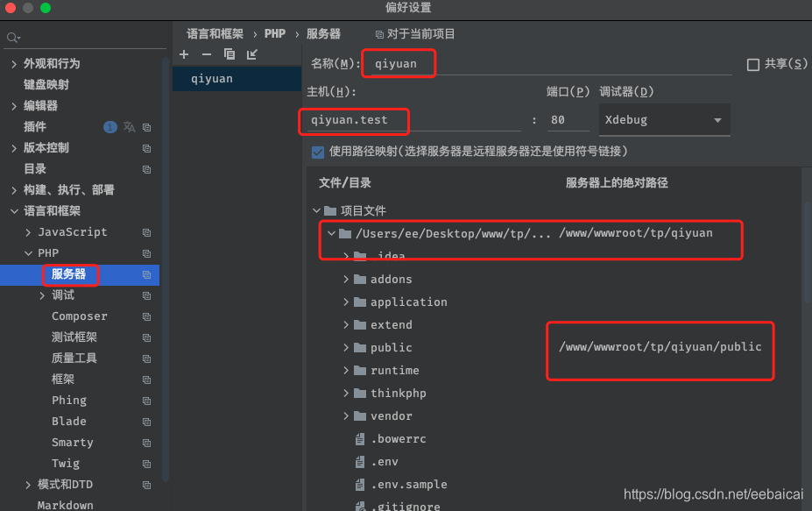This screenshot has width=812, height=511.
Task: Expand the 外观和行为 settings section
Action: 14,64
